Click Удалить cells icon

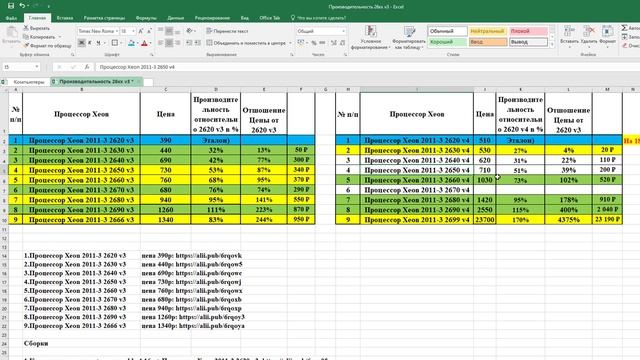(589, 31)
